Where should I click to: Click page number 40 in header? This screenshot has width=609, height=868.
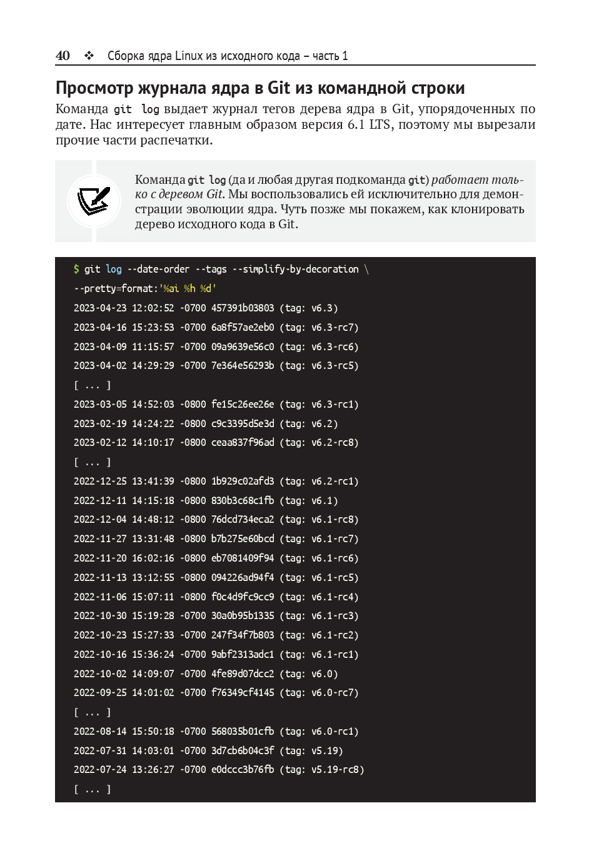pos(63,56)
